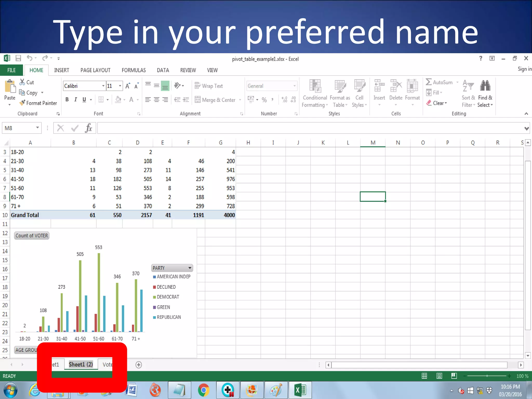
Task: Cut the selection with scissors icon
Action: tap(22, 82)
